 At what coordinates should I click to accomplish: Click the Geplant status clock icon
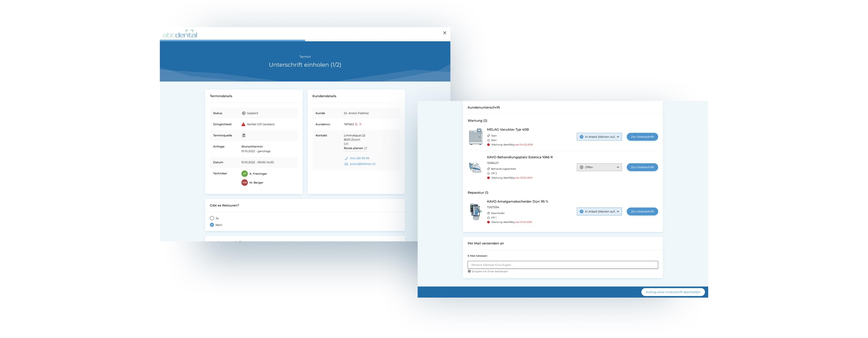point(244,113)
